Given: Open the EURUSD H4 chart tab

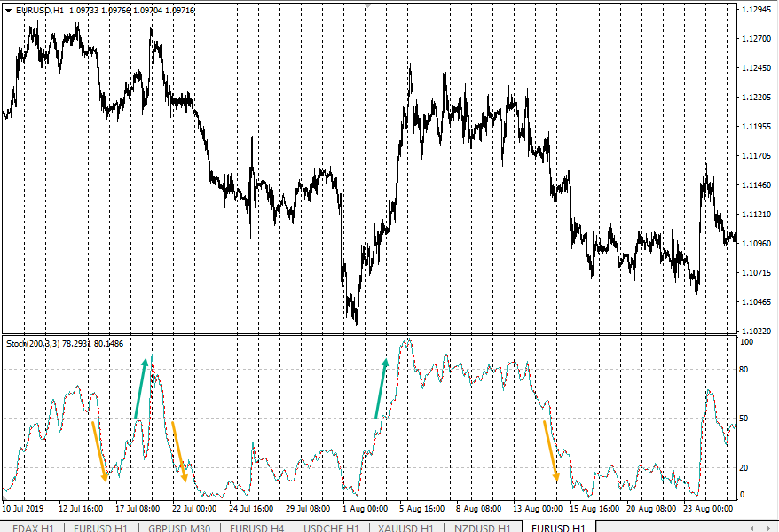Looking at the screenshot, I should coord(256,528).
